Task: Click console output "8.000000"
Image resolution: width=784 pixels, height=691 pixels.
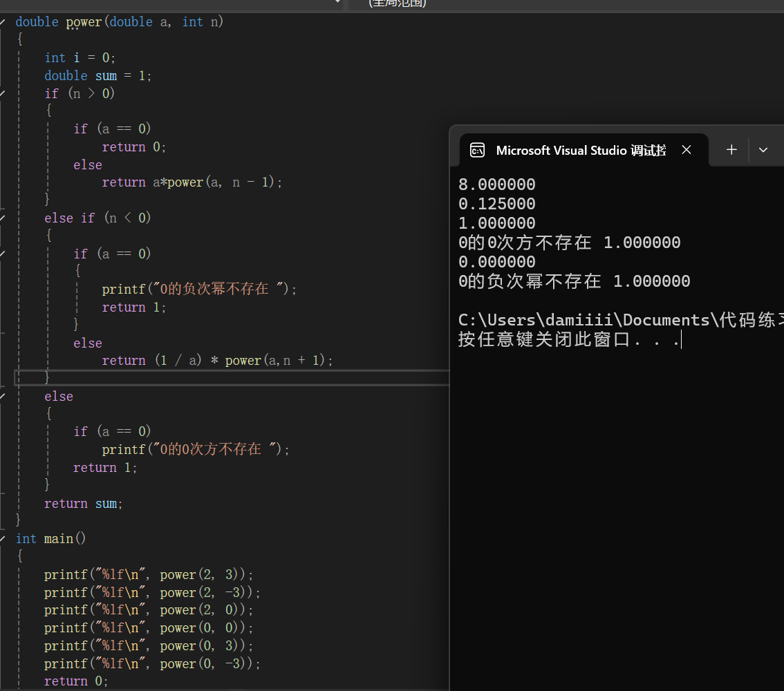Action: coord(497,185)
